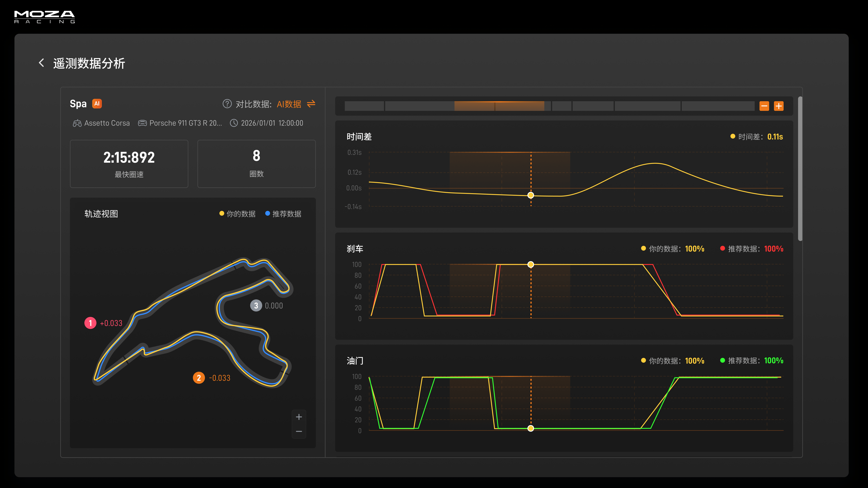Zoom out the track map with minus
Viewport: 868px width, 488px height.
[x=299, y=431]
